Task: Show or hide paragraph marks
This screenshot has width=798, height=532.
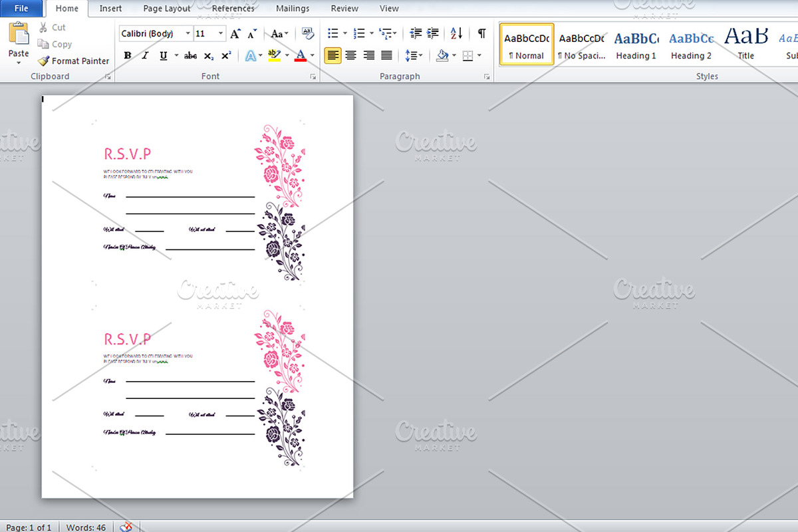Action: [x=481, y=33]
